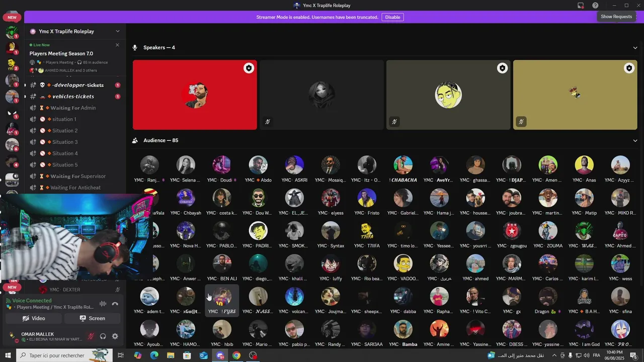The width and height of the screenshot is (644, 362).
Task: Click muted mic icon on hooded speaker tile
Action: click(268, 122)
